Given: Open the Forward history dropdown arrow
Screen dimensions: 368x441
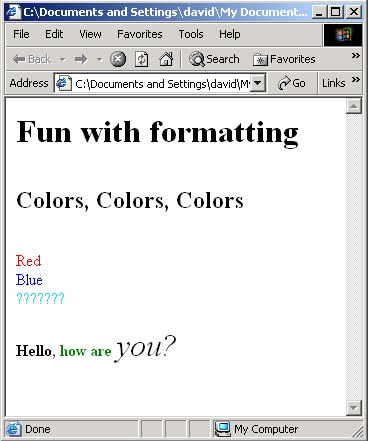Looking at the screenshot, I should (99, 60).
